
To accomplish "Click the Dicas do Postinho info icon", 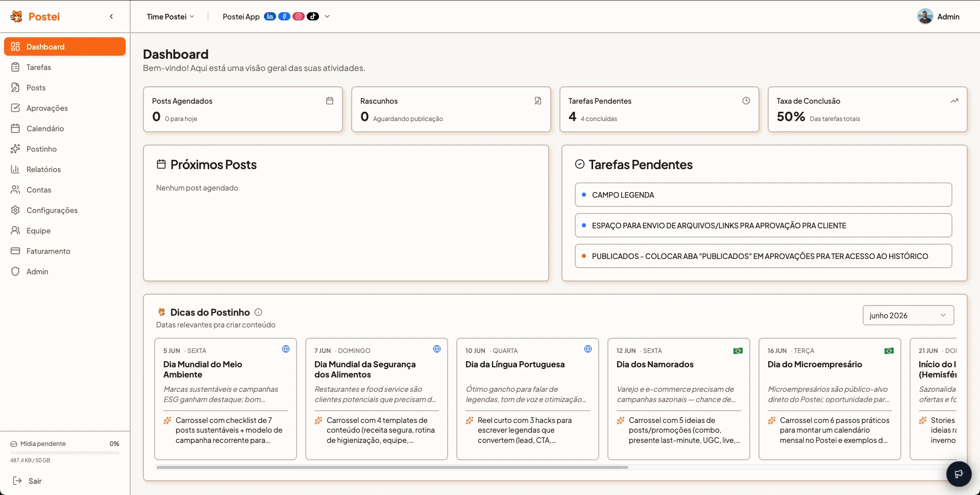I will pyautogui.click(x=258, y=312).
